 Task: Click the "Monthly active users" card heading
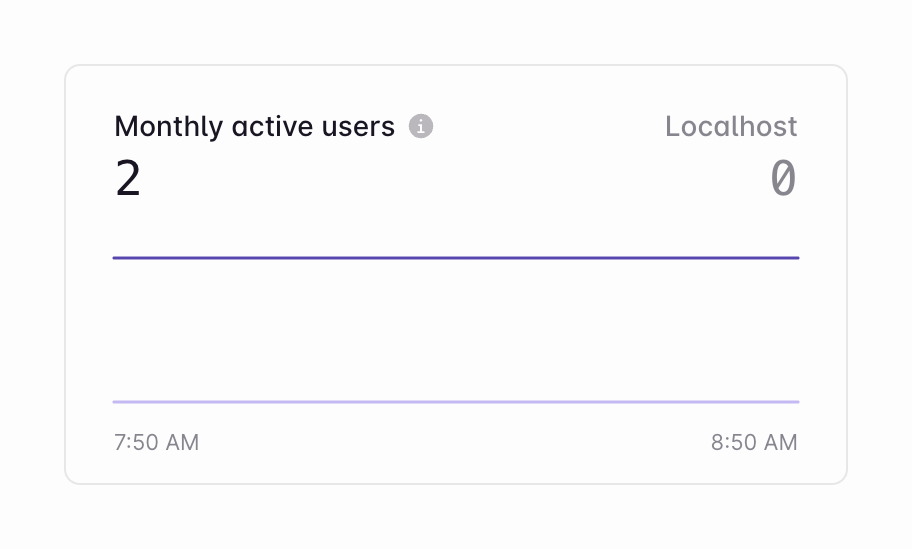tap(254, 127)
